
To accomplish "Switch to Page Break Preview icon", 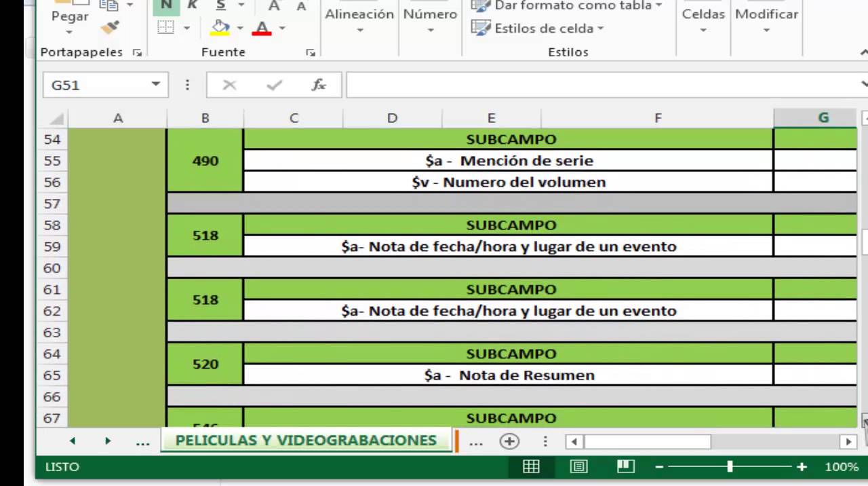I will click(x=625, y=466).
